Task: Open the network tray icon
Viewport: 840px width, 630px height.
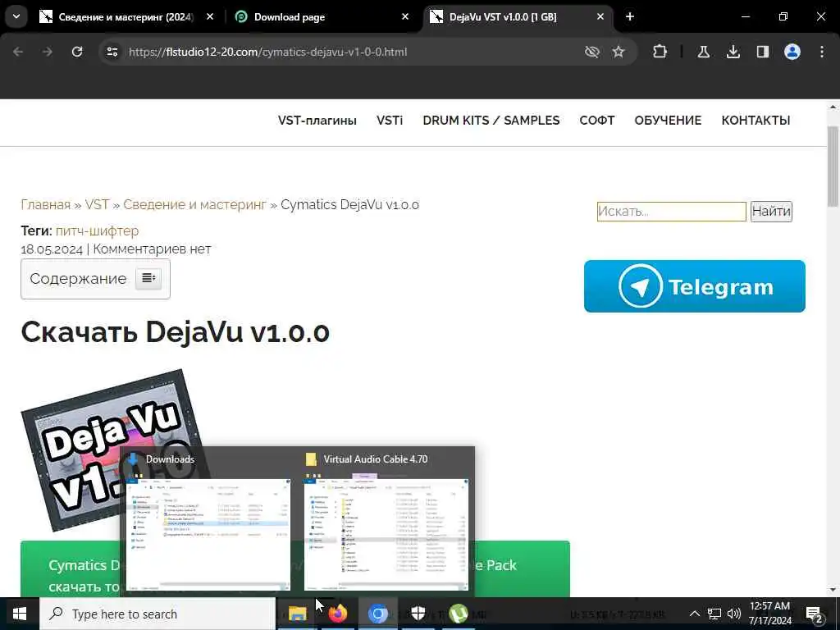Action: (714, 614)
